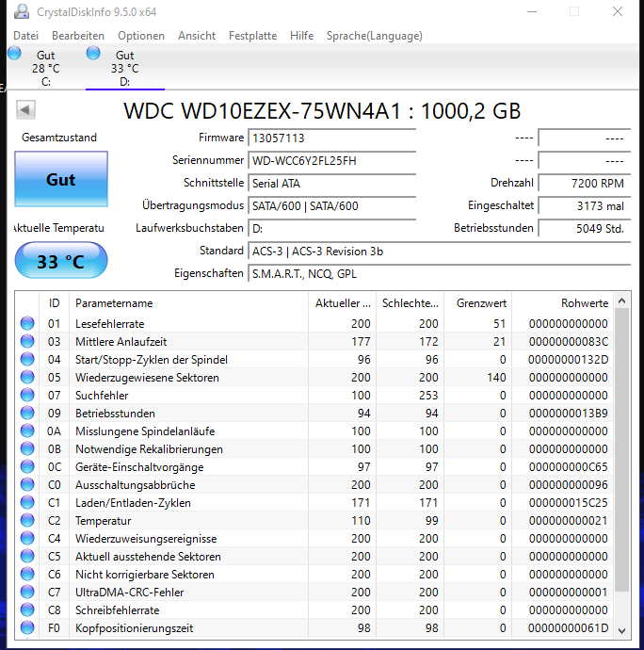Image resolution: width=644 pixels, height=650 pixels.
Task: Open the Festplatte menu
Action: point(252,36)
